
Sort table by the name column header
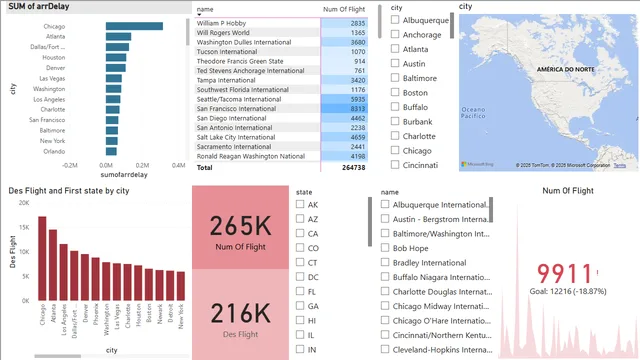205,9
